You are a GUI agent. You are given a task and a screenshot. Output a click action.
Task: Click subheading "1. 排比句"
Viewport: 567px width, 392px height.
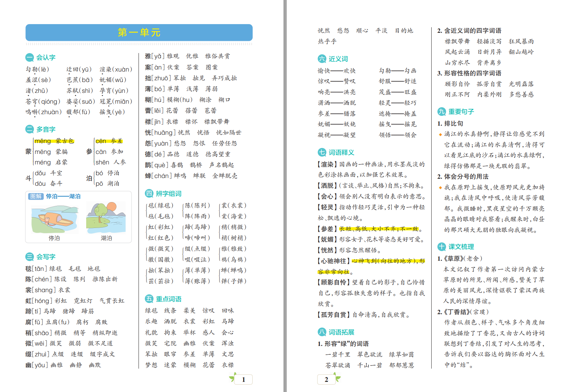click(450, 124)
